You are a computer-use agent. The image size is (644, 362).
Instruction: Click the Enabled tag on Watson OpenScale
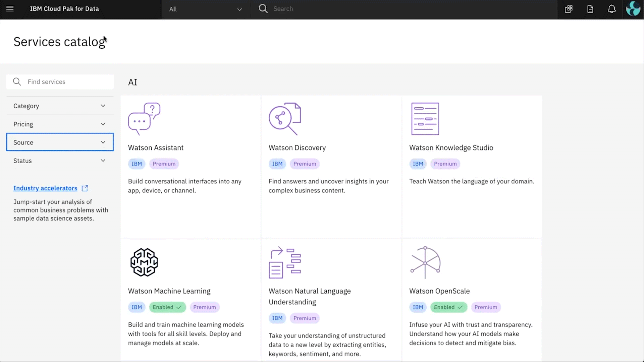pos(449,307)
